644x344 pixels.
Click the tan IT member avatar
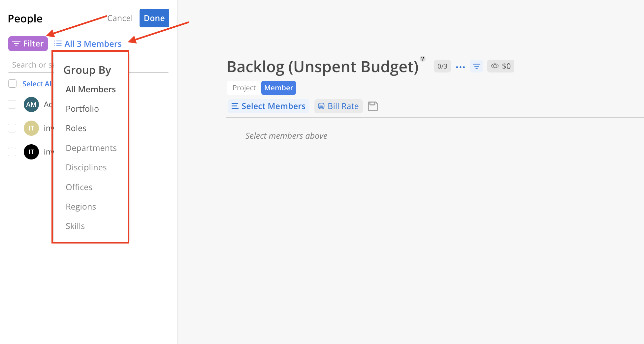point(31,128)
